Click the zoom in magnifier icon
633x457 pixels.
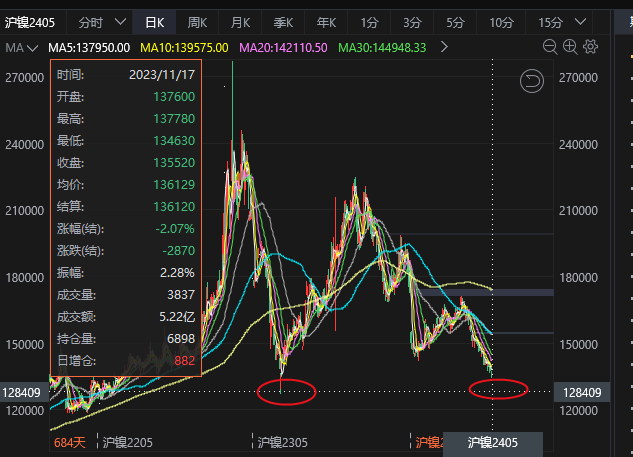coord(570,47)
